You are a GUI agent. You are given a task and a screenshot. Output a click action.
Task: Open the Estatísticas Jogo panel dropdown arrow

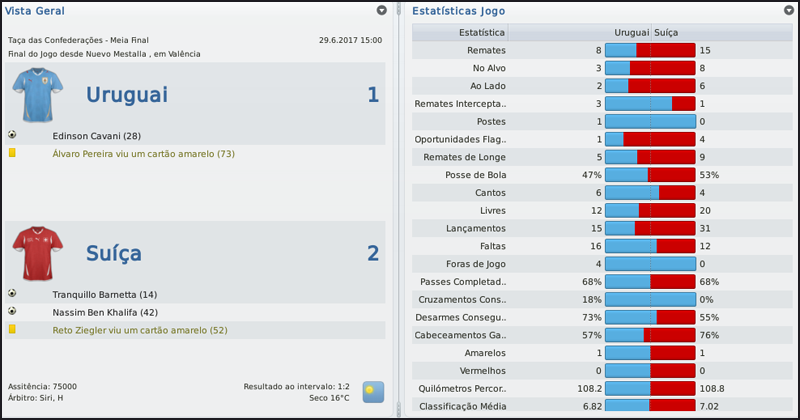point(789,10)
